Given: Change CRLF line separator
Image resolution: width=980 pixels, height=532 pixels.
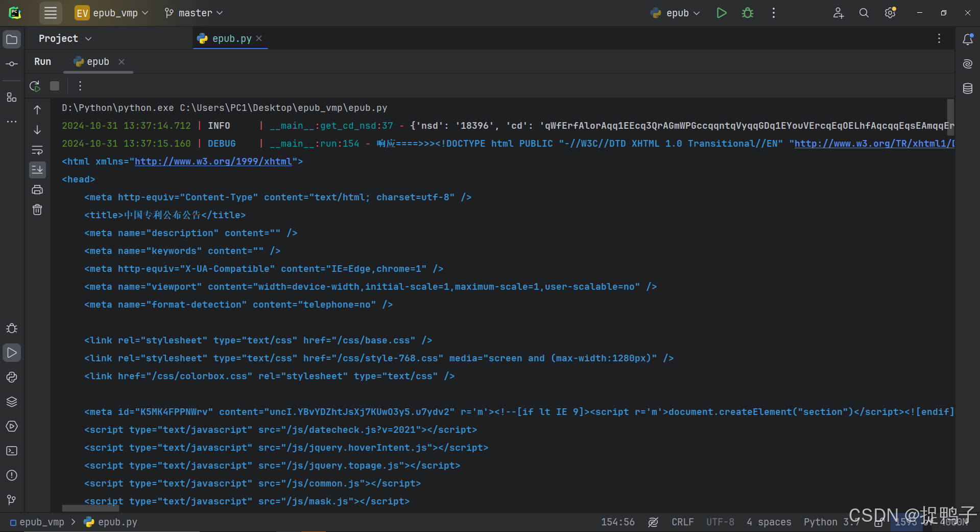Looking at the screenshot, I should [x=682, y=522].
